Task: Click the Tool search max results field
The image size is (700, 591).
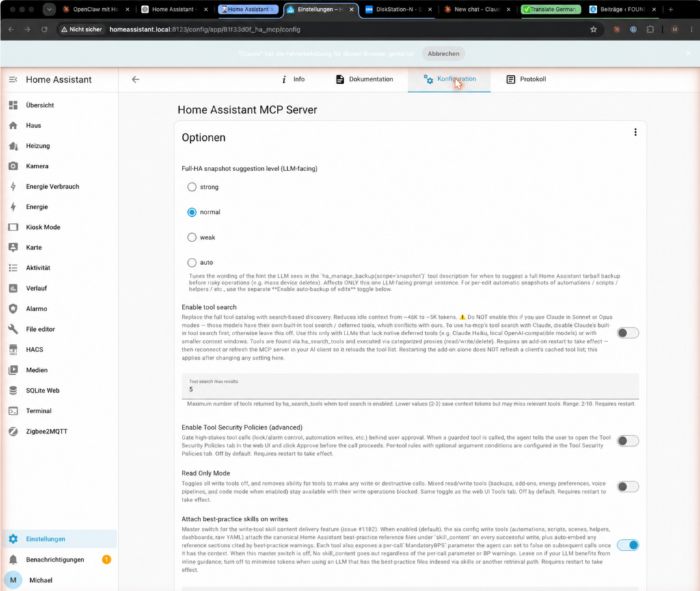Action: click(410, 386)
